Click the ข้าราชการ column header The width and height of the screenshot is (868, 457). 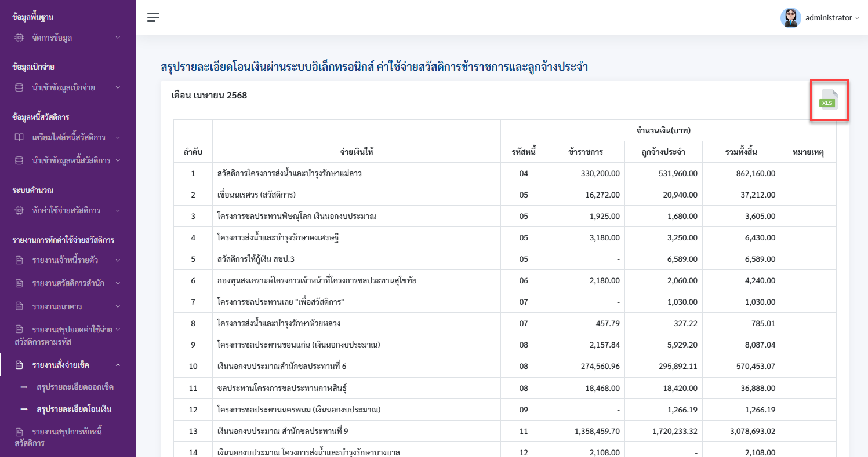coord(586,152)
